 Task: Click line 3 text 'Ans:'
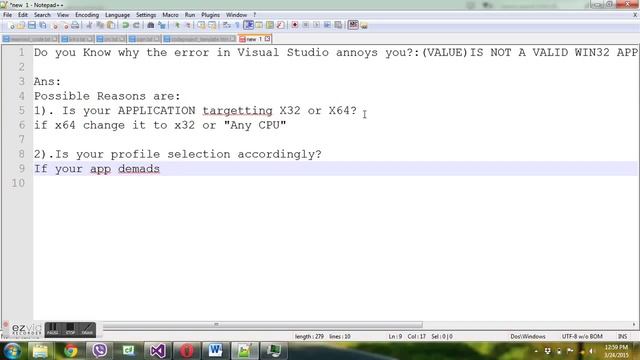[x=47, y=82]
